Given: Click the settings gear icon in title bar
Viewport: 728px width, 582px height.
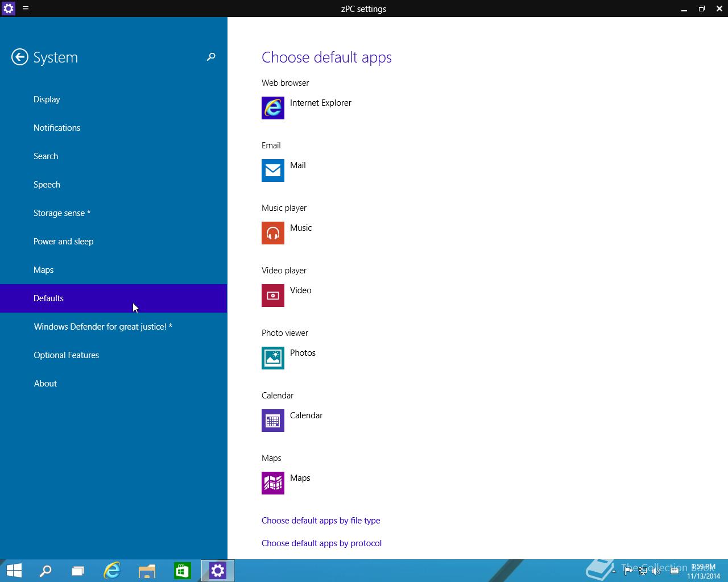Looking at the screenshot, I should [x=8, y=9].
